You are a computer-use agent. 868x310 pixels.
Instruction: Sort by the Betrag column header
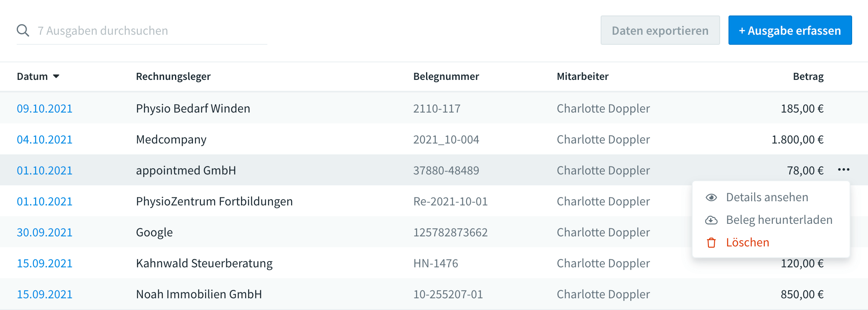(x=808, y=77)
